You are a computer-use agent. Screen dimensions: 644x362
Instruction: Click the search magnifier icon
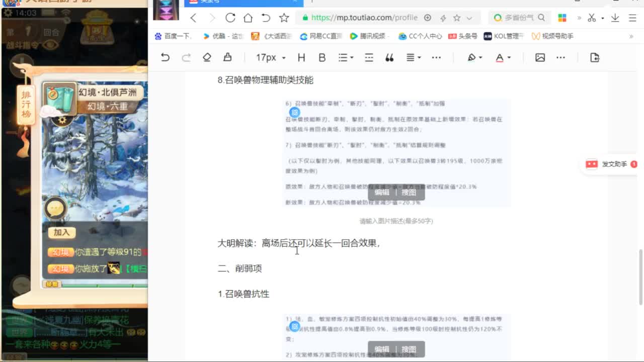coord(541,18)
